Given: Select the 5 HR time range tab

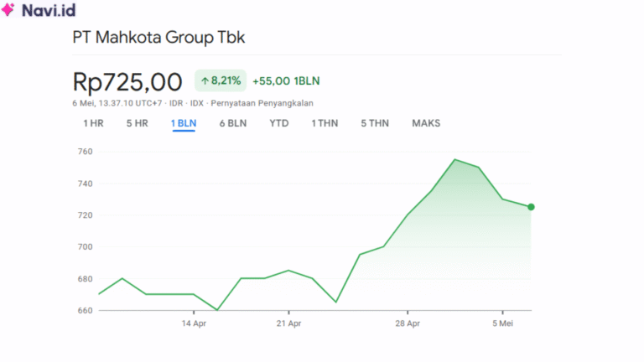Looking at the screenshot, I should [x=138, y=123].
